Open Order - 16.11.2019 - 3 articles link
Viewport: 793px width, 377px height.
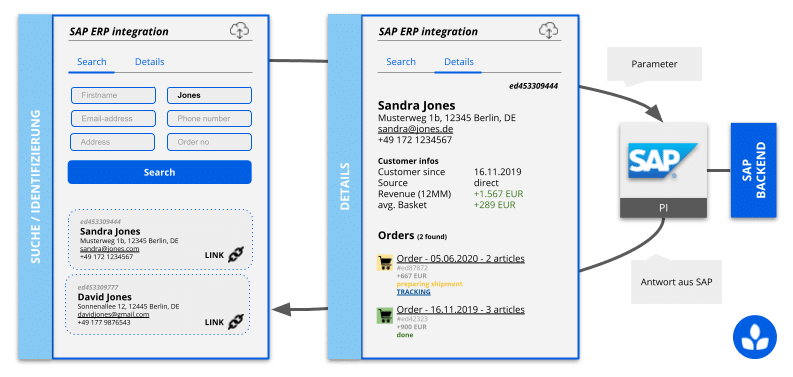click(x=460, y=310)
